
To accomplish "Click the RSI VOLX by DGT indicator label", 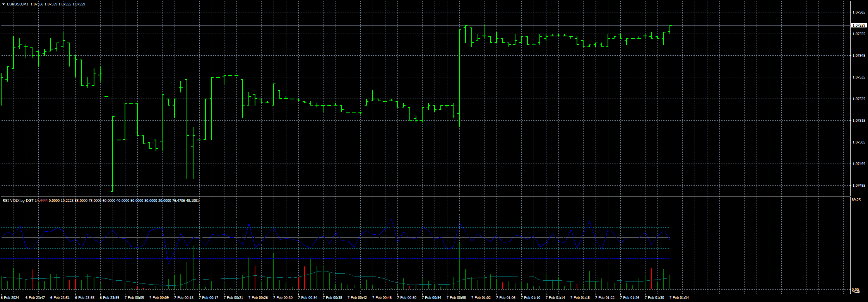I will coord(18,201).
